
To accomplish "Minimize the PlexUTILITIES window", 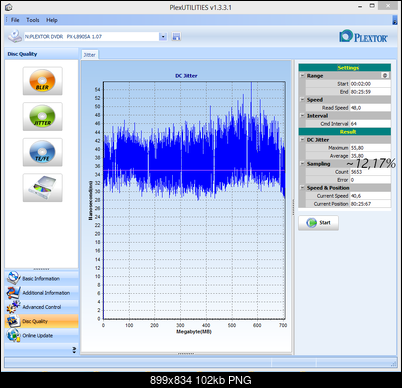I will pyautogui.click(x=360, y=6).
